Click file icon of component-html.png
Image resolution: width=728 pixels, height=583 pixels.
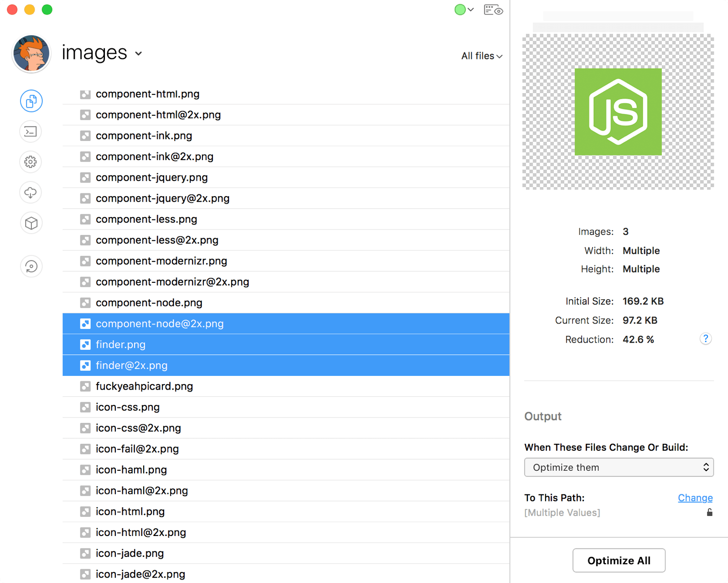(x=85, y=94)
